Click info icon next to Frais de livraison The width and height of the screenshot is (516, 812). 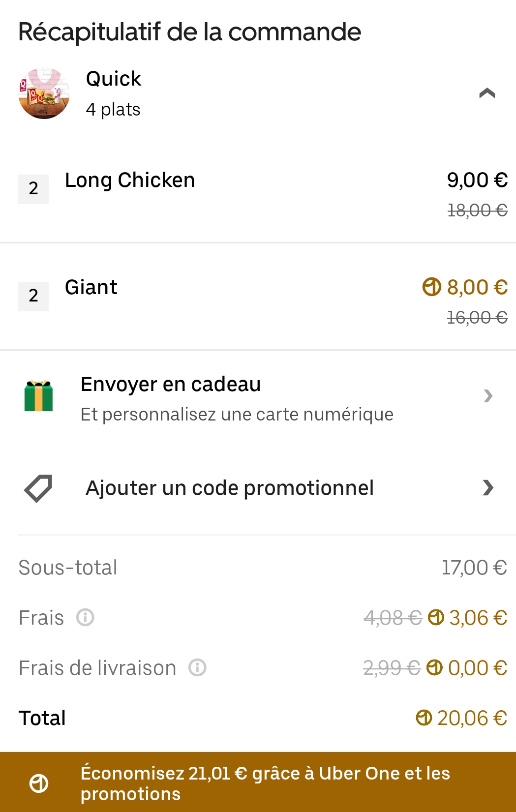pyautogui.click(x=197, y=667)
